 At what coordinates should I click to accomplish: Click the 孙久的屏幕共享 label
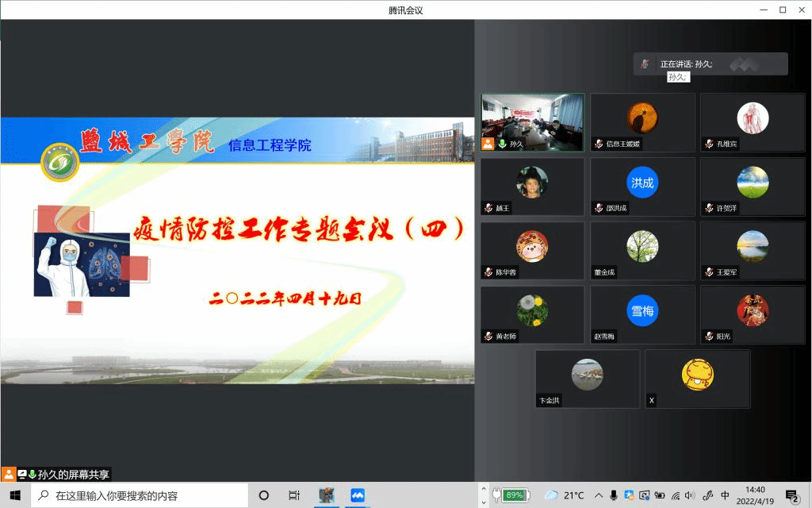tap(73, 475)
